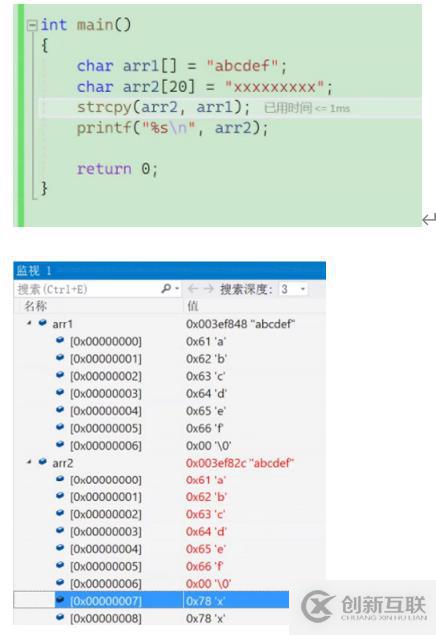Click the 名称 column header
The width and height of the screenshot is (436, 635).
coord(36,306)
